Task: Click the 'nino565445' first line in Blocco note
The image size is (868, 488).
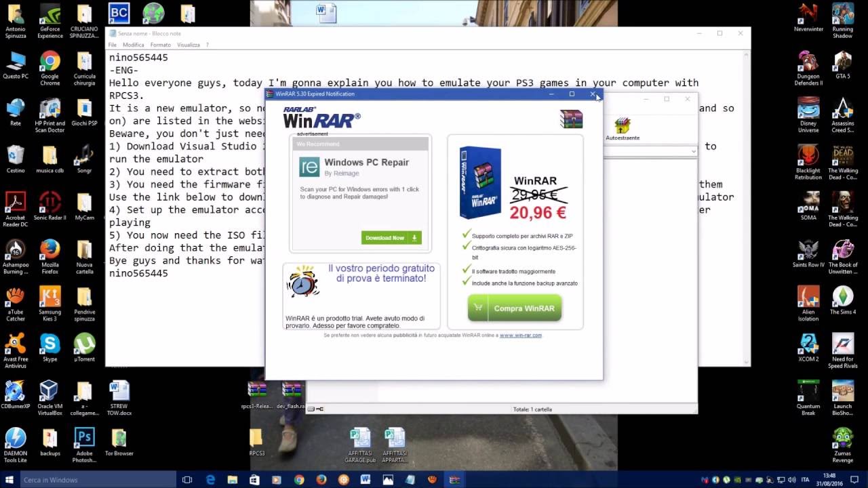Action: [x=138, y=58]
